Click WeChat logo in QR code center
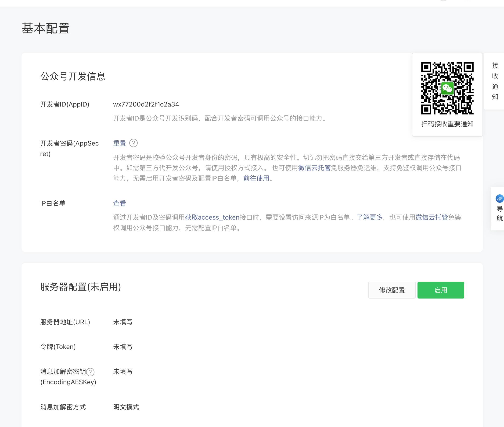The height and width of the screenshot is (427, 504). pos(447,88)
